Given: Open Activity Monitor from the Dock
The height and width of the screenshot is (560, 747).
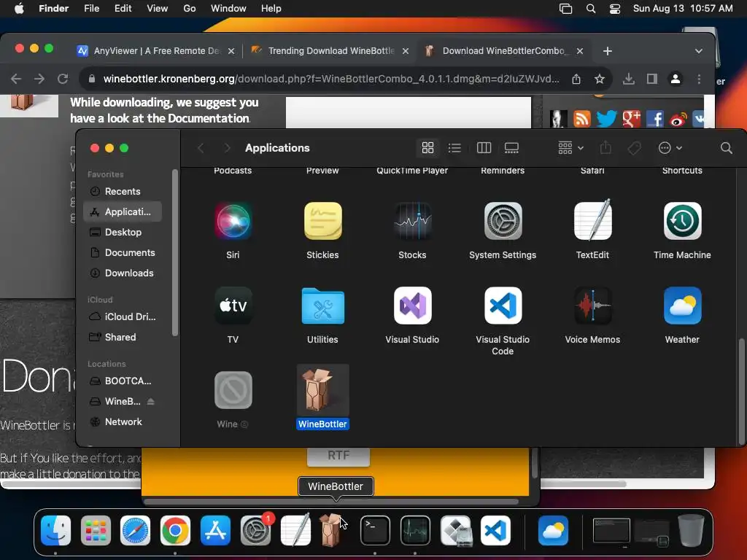Looking at the screenshot, I should pos(415,531).
